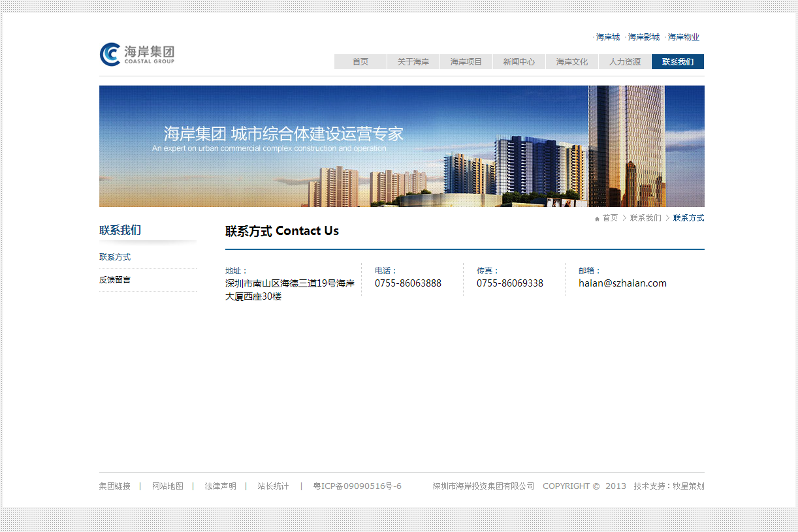Click the haian@szhaian.com email address
The height and width of the screenshot is (532, 798).
pyautogui.click(x=622, y=283)
